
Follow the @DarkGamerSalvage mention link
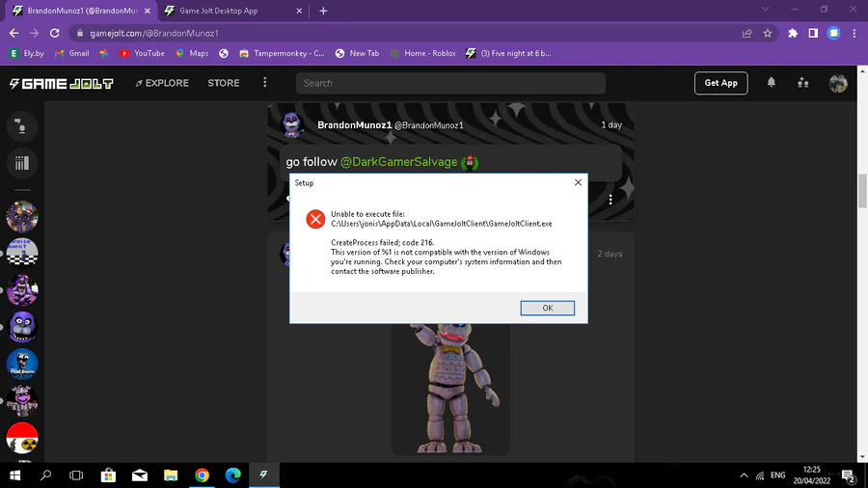[x=398, y=162]
